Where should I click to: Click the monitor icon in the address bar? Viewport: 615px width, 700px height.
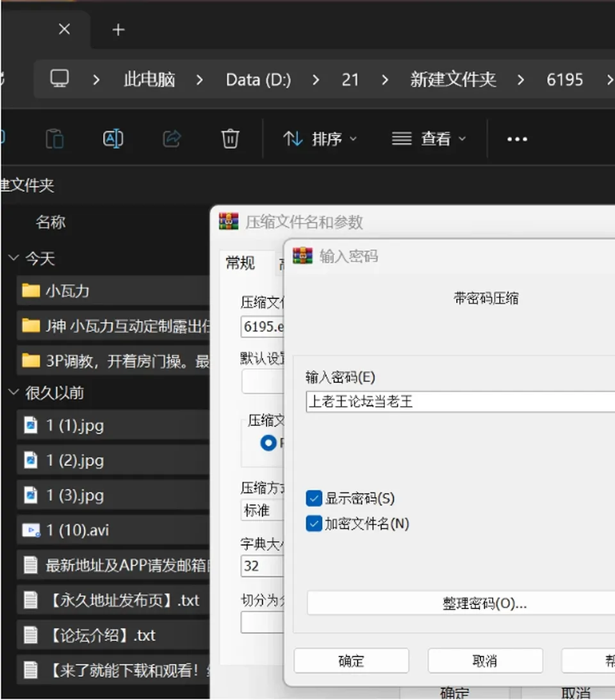point(60,79)
